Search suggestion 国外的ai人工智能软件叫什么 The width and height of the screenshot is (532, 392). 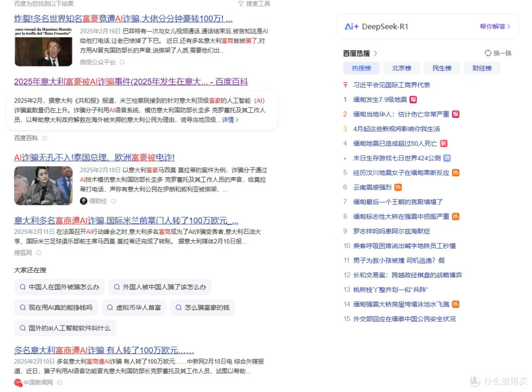(65, 328)
